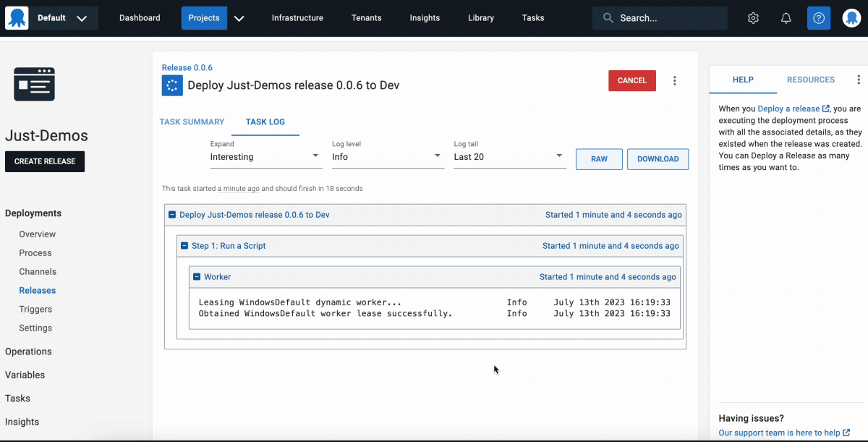The image size is (868, 442).
Task: Click the Octopus Deploy logo icon
Action: tap(17, 18)
